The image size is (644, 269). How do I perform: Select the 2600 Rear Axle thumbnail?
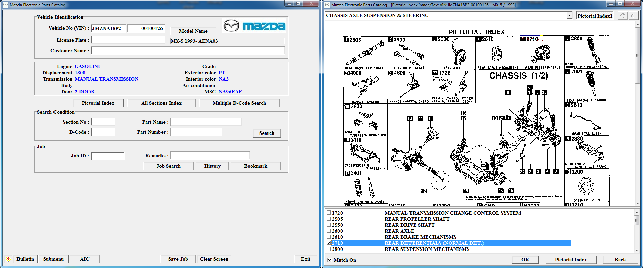click(453, 53)
